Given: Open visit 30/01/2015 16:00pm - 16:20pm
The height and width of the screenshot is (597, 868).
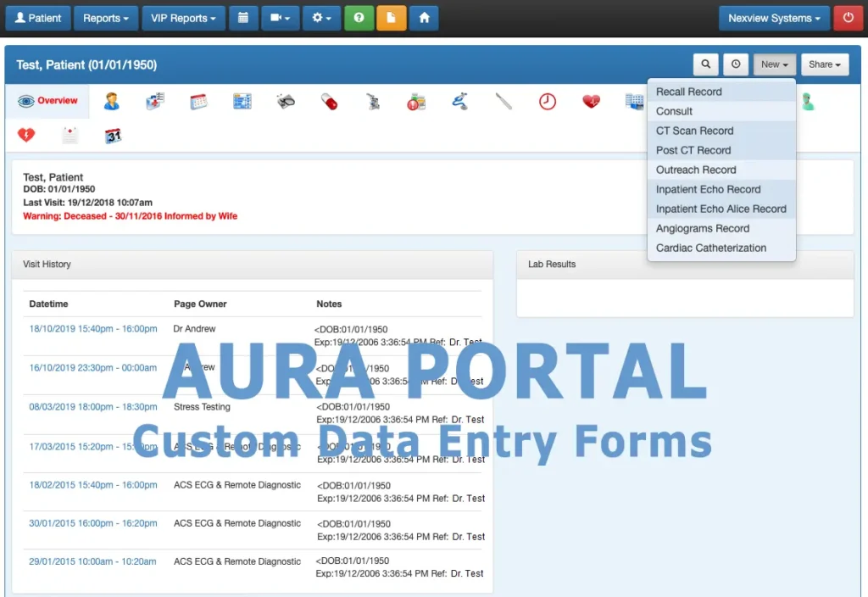Looking at the screenshot, I should click(93, 522).
